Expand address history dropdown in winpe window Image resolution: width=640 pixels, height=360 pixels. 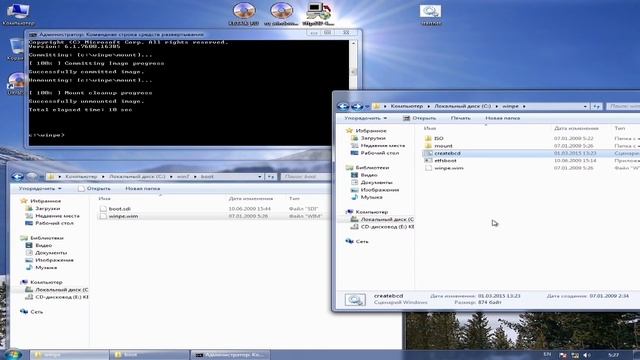tap(585, 107)
